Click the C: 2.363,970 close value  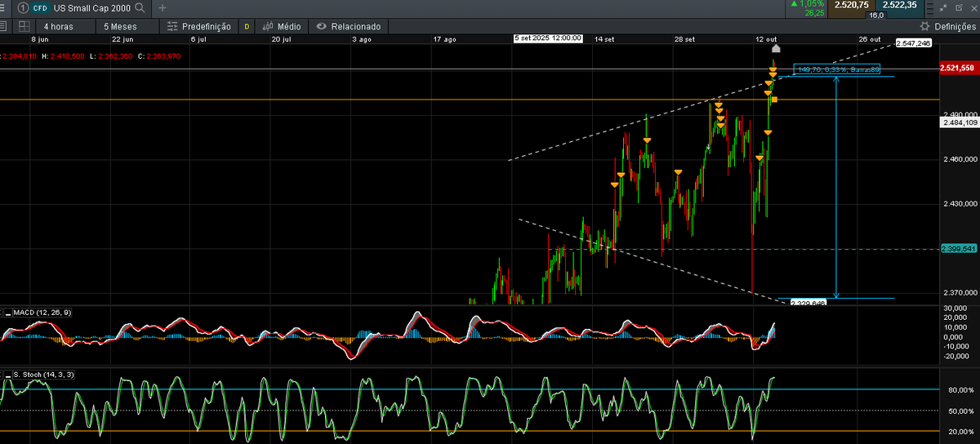click(159, 56)
